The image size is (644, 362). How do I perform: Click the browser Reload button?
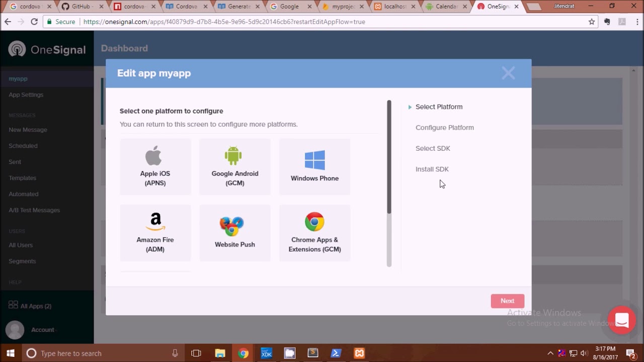[x=34, y=22]
